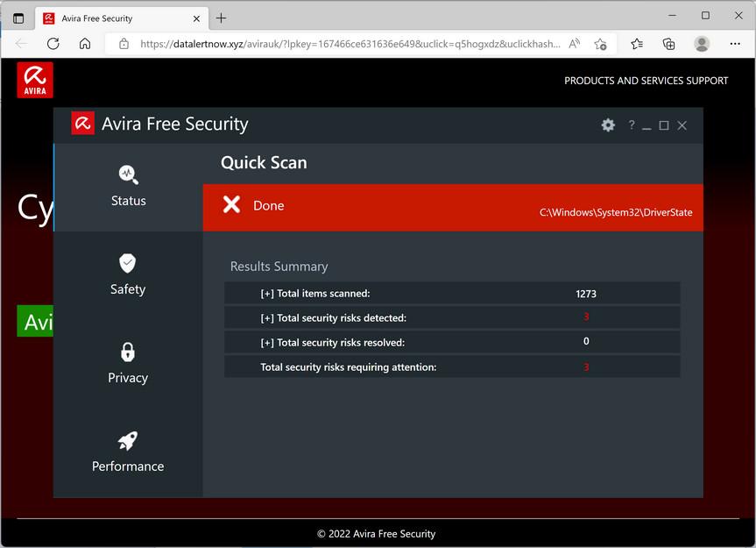
Task: Open the Safety shield icon
Action: tap(128, 262)
